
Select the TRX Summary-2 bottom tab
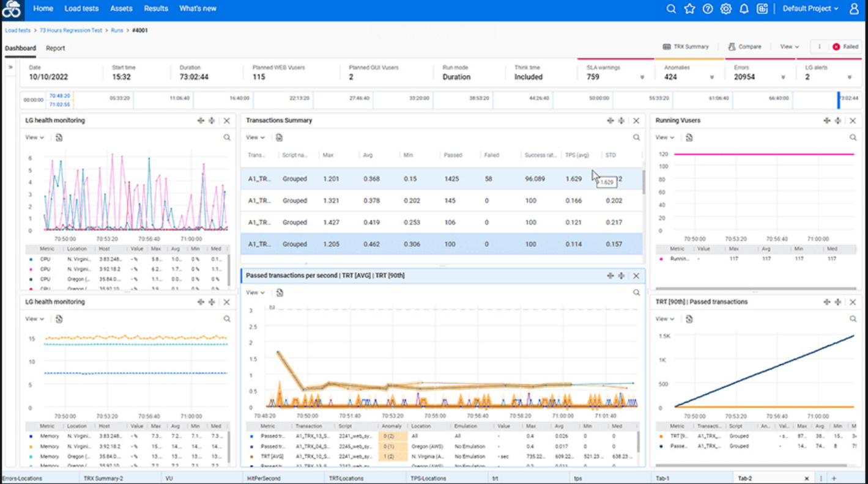(103, 479)
